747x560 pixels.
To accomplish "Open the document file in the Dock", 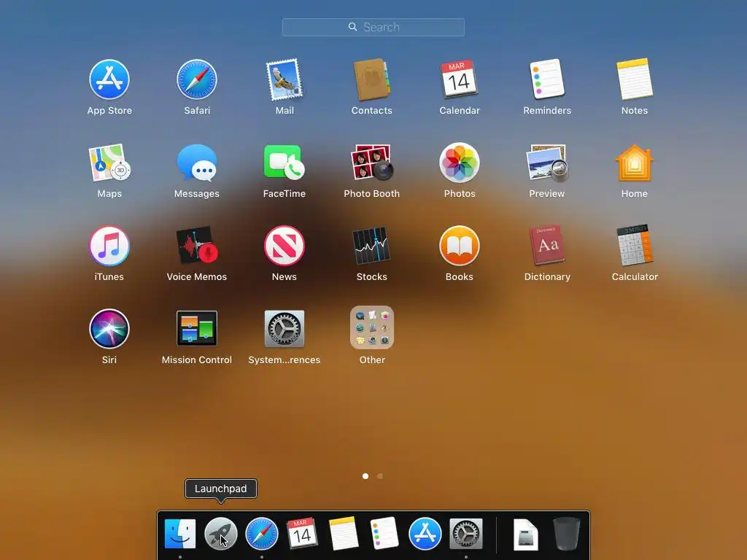I will pos(525,534).
